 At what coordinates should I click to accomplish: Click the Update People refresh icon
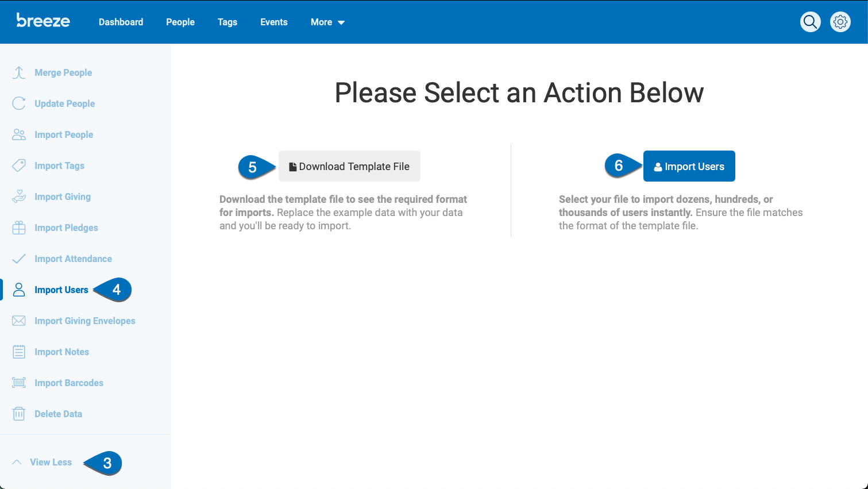[19, 103]
